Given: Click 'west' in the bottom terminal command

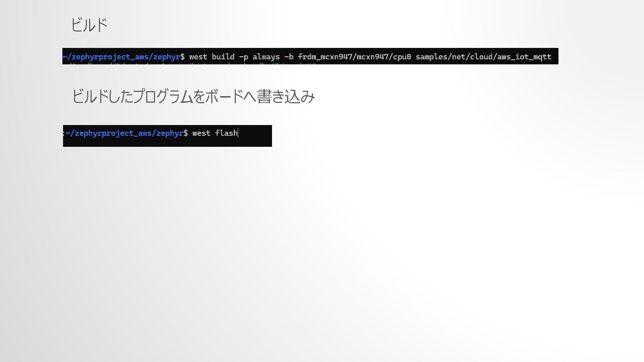Looking at the screenshot, I should point(201,133).
